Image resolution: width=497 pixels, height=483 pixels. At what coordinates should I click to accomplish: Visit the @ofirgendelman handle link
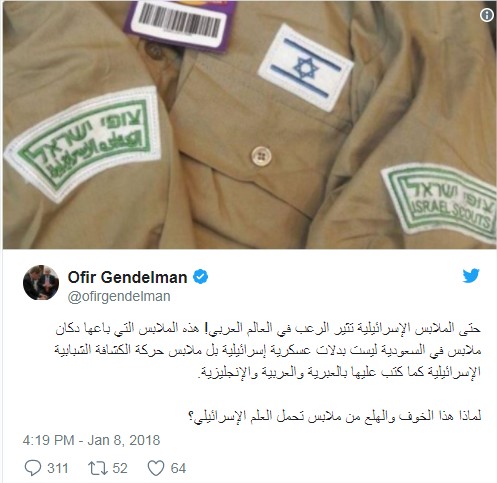click(x=119, y=296)
